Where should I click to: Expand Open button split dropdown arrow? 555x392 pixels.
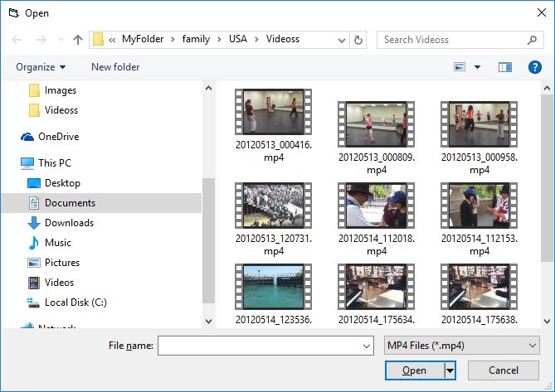450,370
